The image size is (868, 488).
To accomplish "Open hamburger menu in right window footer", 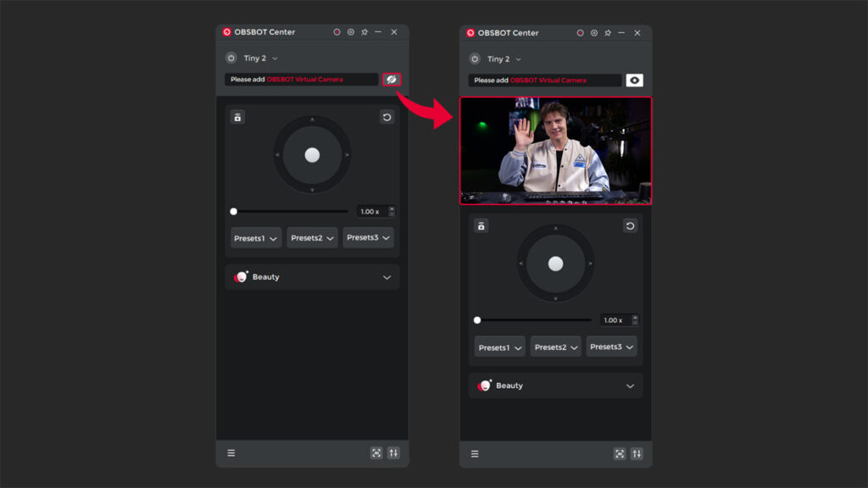I will click(x=475, y=454).
